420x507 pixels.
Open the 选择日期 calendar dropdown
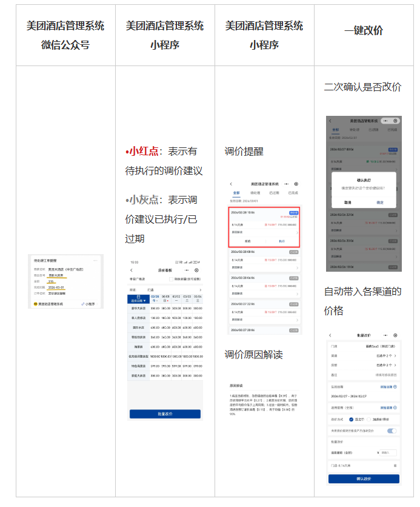pos(138,299)
